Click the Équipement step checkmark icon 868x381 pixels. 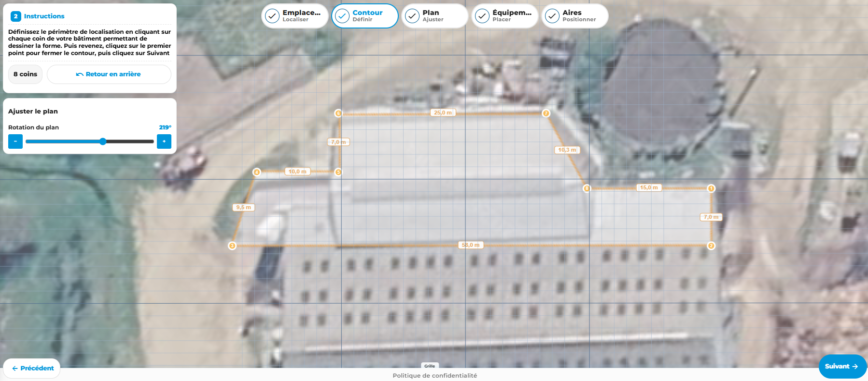tap(482, 16)
